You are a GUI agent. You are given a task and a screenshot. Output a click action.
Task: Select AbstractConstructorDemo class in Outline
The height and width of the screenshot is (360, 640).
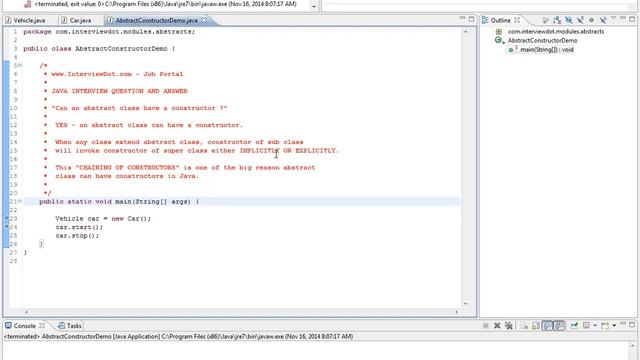pos(542,40)
